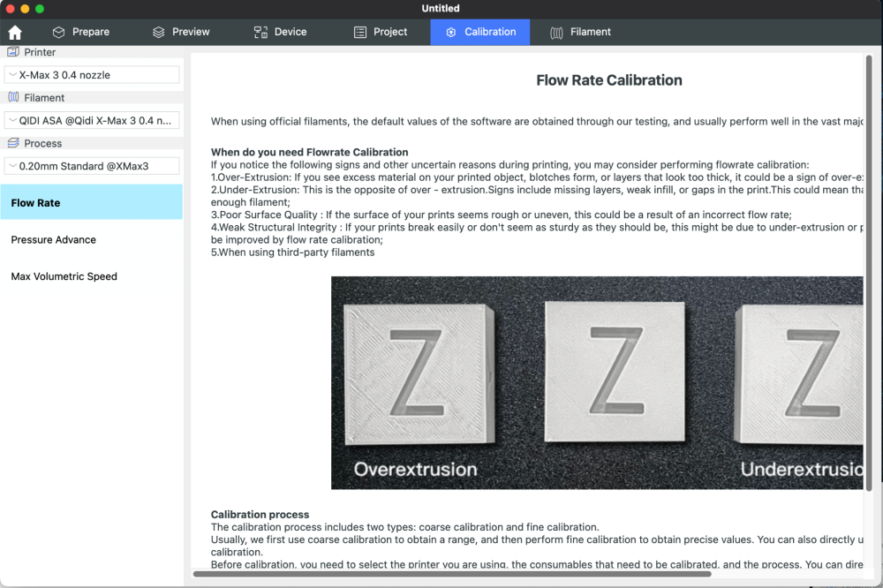883x588 pixels.
Task: Select Max Volumetric Speed calibration
Action: pyautogui.click(x=91, y=276)
